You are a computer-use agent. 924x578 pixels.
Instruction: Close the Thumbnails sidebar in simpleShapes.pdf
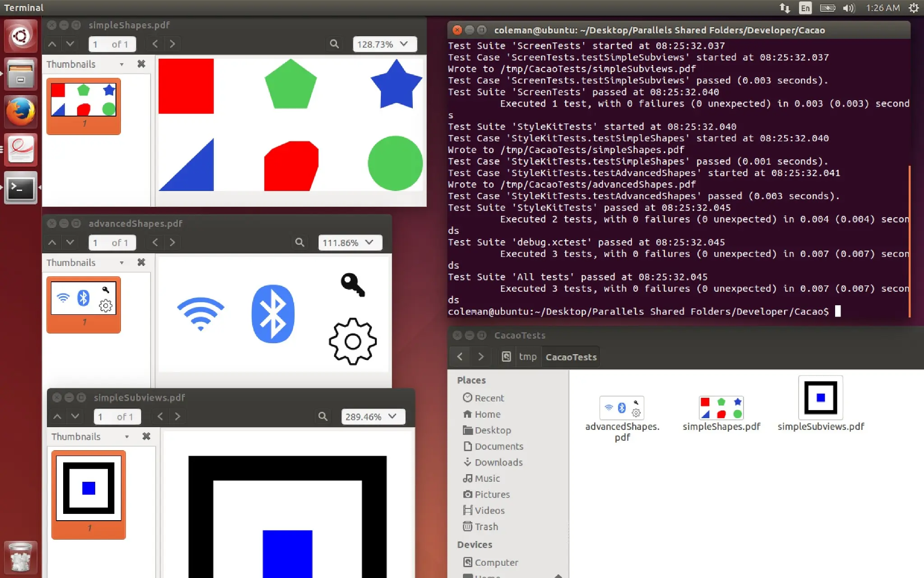pyautogui.click(x=141, y=64)
